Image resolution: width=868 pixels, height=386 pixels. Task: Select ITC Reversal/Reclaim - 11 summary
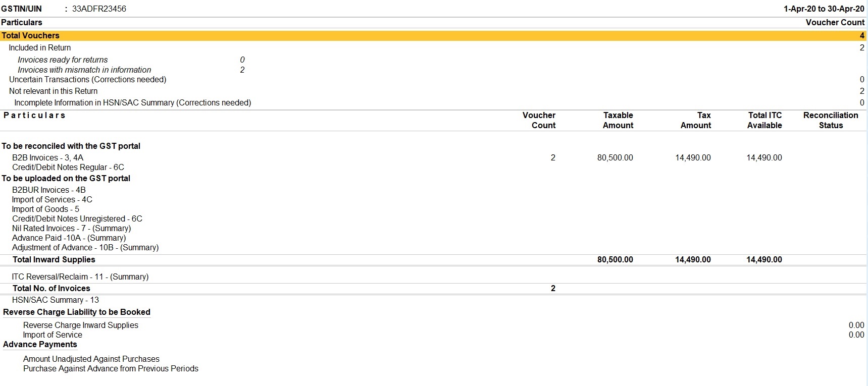pyautogui.click(x=80, y=277)
